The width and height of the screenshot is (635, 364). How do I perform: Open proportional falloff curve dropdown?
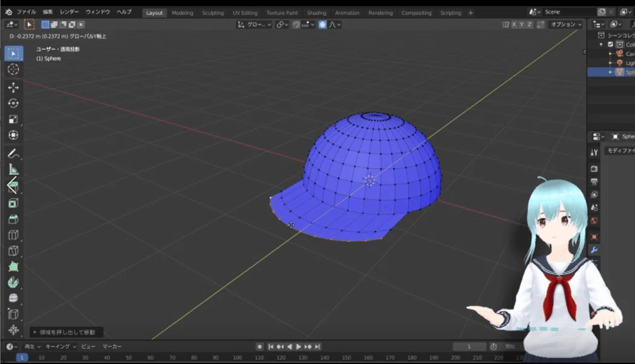pyautogui.click(x=334, y=25)
